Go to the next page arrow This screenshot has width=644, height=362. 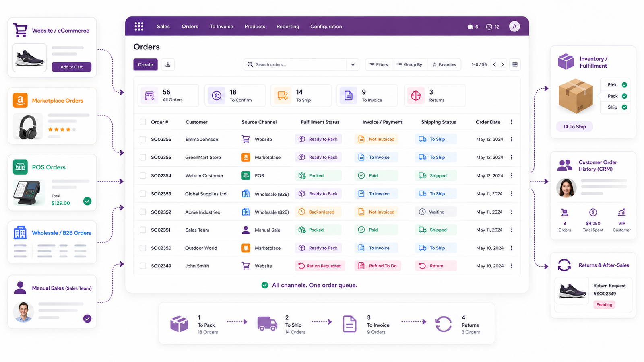click(x=502, y=64)
